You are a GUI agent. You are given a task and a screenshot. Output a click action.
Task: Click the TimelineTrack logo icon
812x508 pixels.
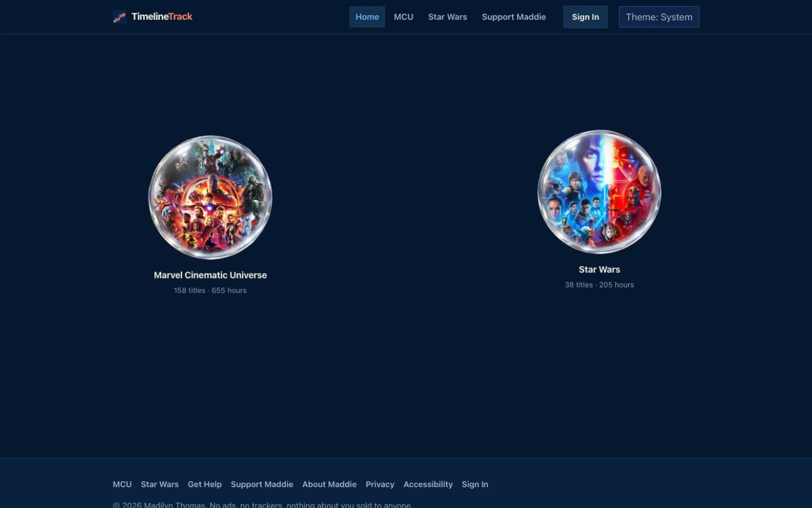click(x=119, y=17)
